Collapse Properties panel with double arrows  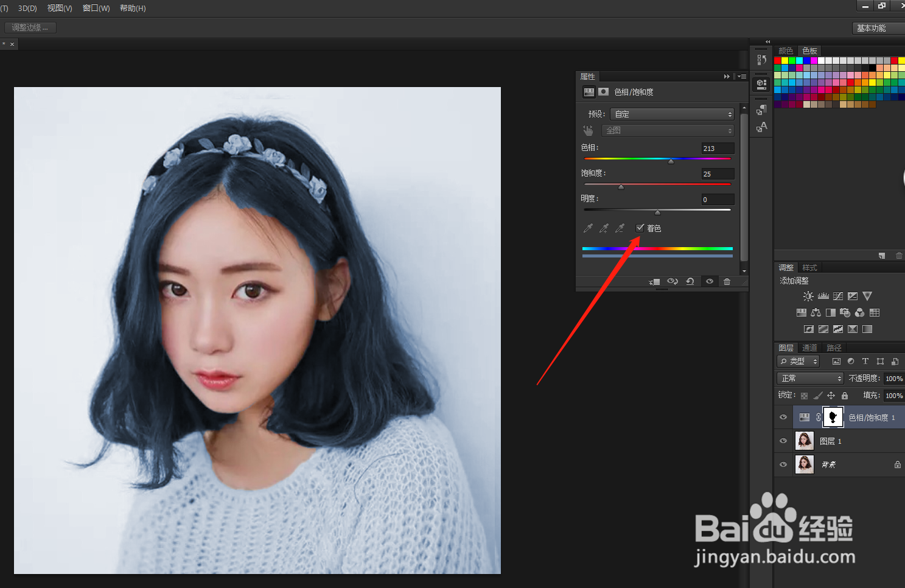coord(727,77)
